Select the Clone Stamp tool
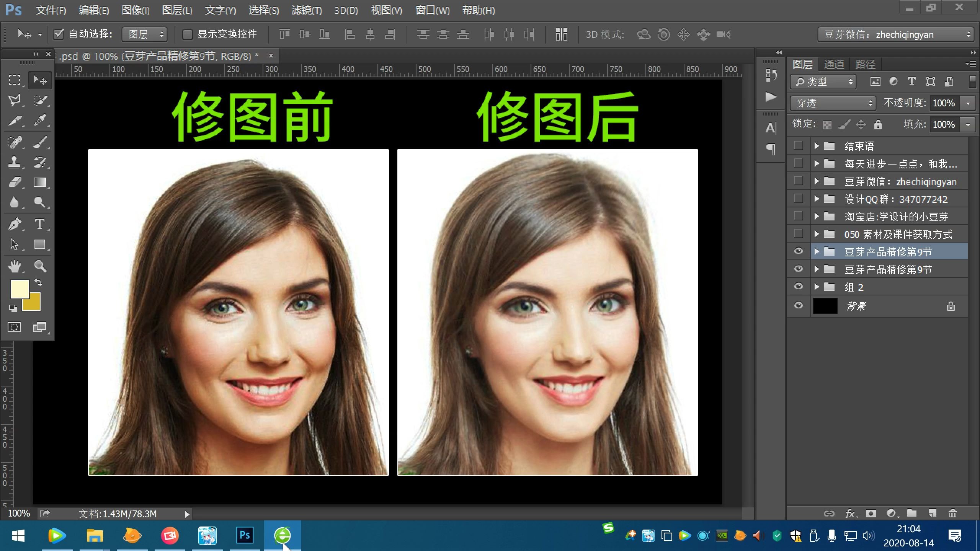Screen dimensions: 980x551 [15, 162]
